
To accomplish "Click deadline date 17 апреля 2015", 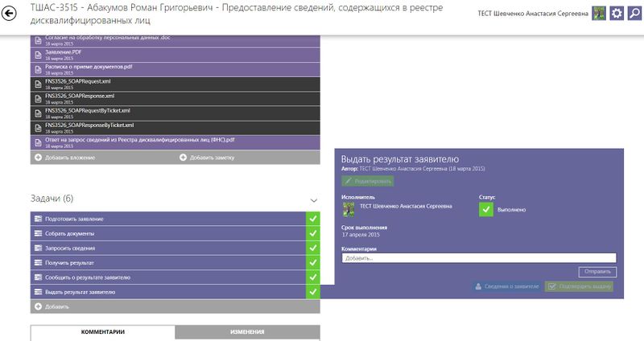I will click(x=361, y=235).
